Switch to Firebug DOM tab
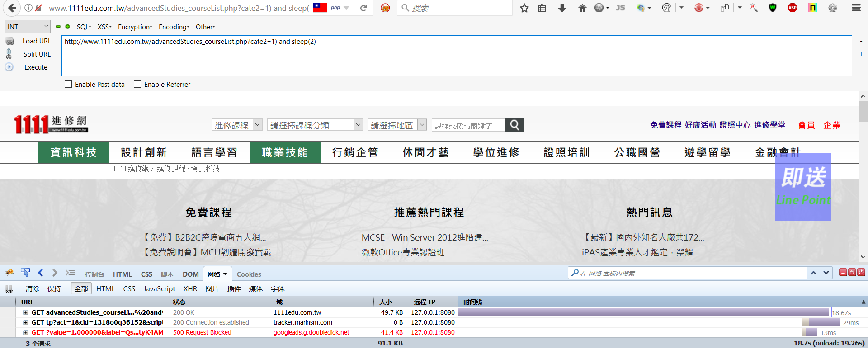 pyautogui.click(x=191, y=274)
